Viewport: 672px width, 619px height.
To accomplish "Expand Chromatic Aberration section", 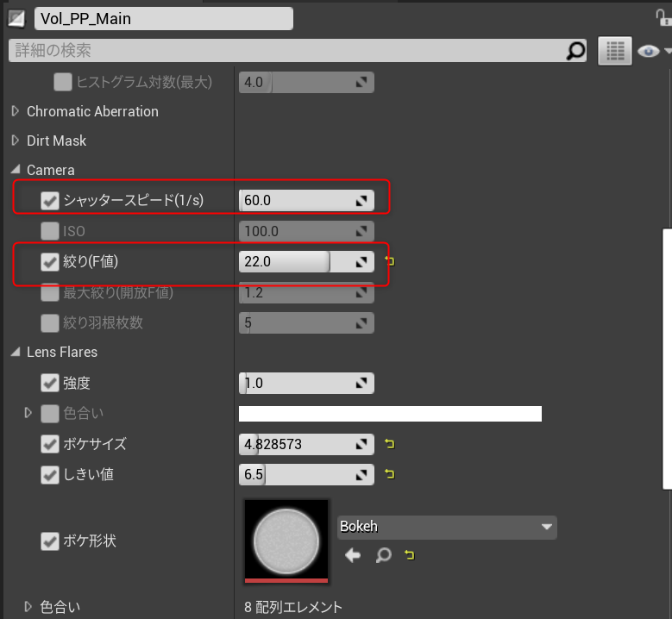I will pyautogui.click(x=15, y=111).
